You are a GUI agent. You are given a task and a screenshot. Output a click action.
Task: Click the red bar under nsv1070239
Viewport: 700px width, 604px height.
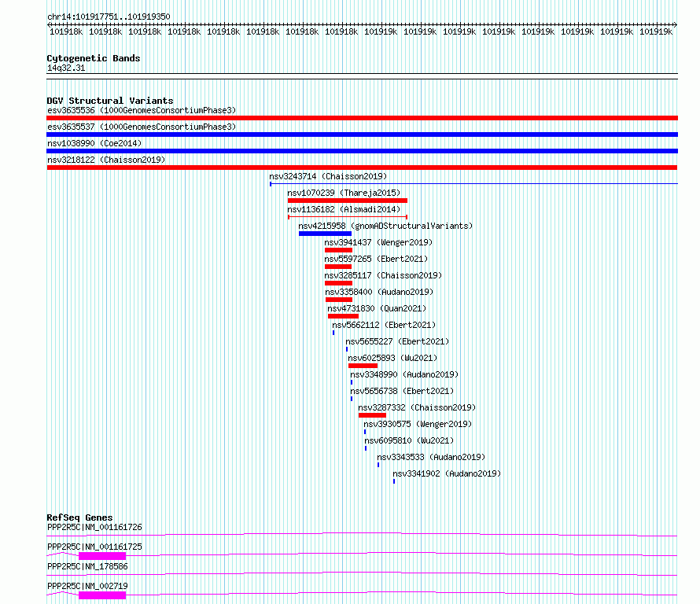348,201
